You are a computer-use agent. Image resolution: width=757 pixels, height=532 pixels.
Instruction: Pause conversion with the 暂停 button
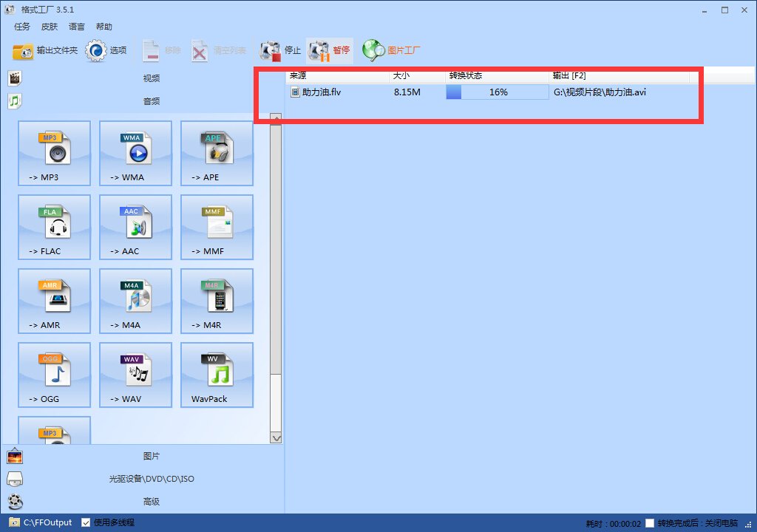330,50
